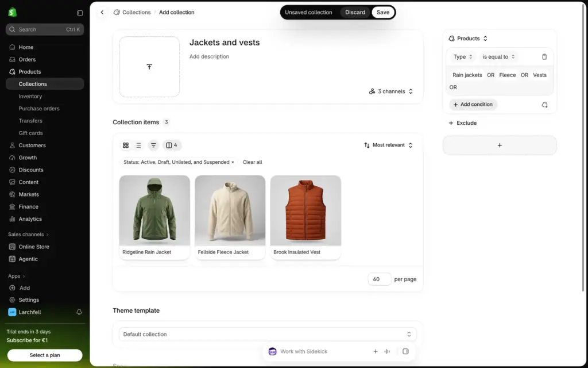Edit the Jackets and vests title

[x=225, y=43]
